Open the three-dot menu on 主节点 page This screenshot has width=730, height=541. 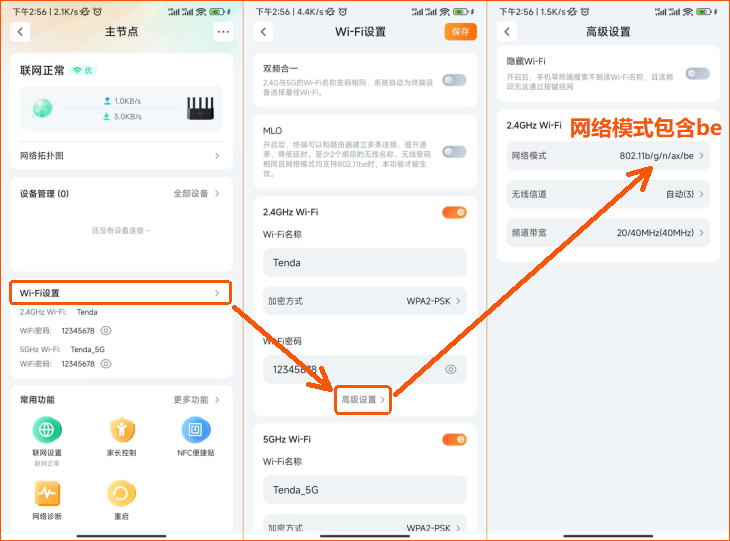tap(222, 32)
